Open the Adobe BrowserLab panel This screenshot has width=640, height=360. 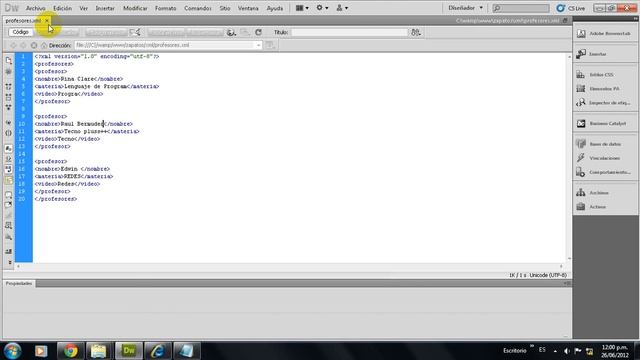(605, 33)
